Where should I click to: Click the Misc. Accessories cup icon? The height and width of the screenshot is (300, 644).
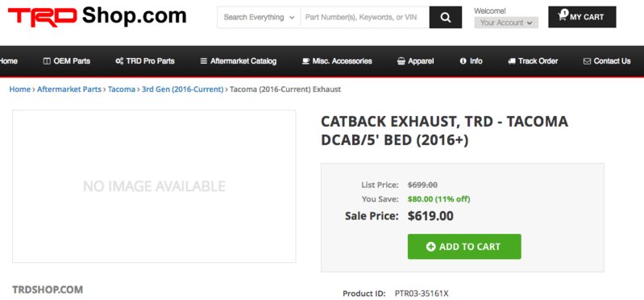(305, 61)
